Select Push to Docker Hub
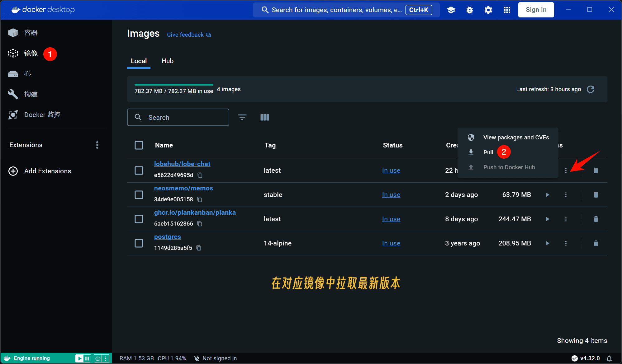 coord(508,167)
